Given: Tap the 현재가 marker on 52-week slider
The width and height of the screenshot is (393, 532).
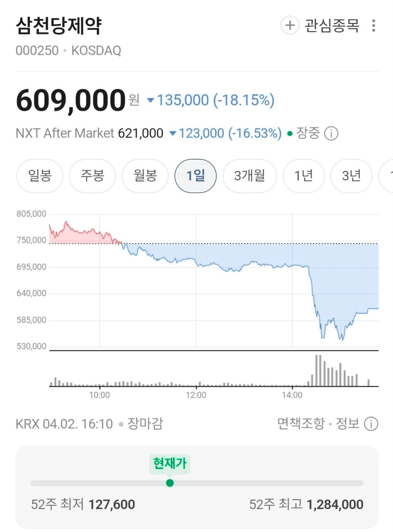Looking at the screenshot, I should (169, 483).
